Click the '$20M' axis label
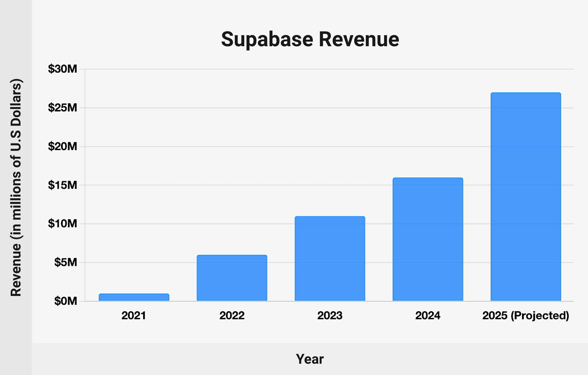 click(63, 146)
